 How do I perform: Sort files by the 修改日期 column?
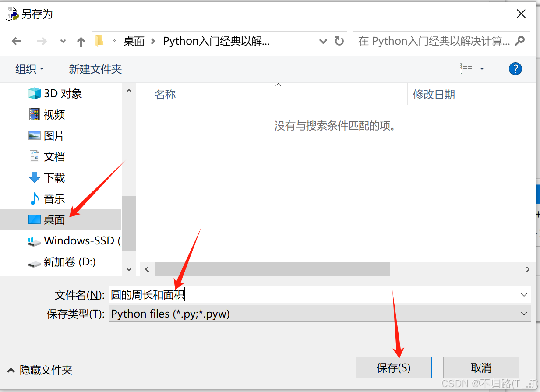click(434, 95)
